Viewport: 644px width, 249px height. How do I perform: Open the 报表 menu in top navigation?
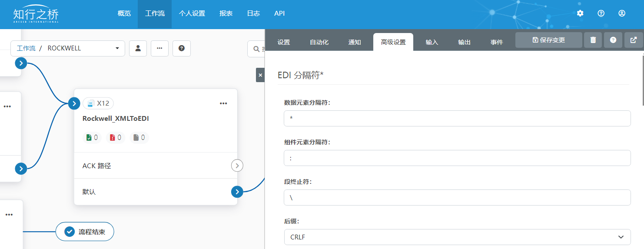(x=226, y=13)
